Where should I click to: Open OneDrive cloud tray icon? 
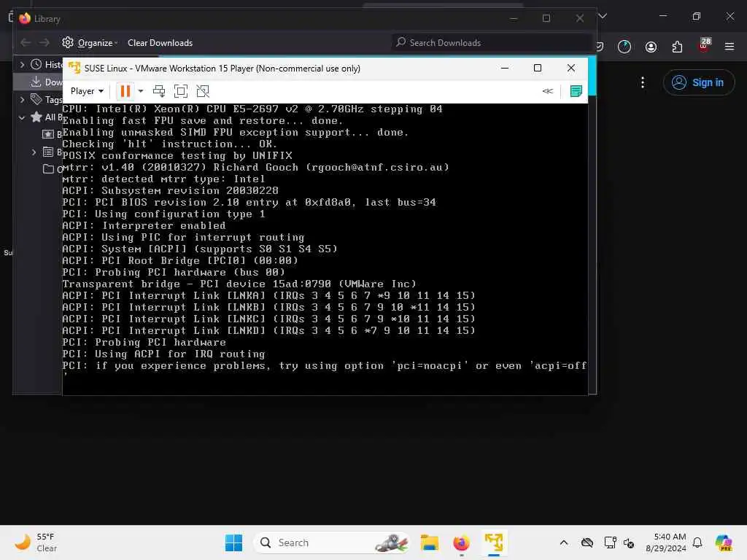[x=587, y=542]
